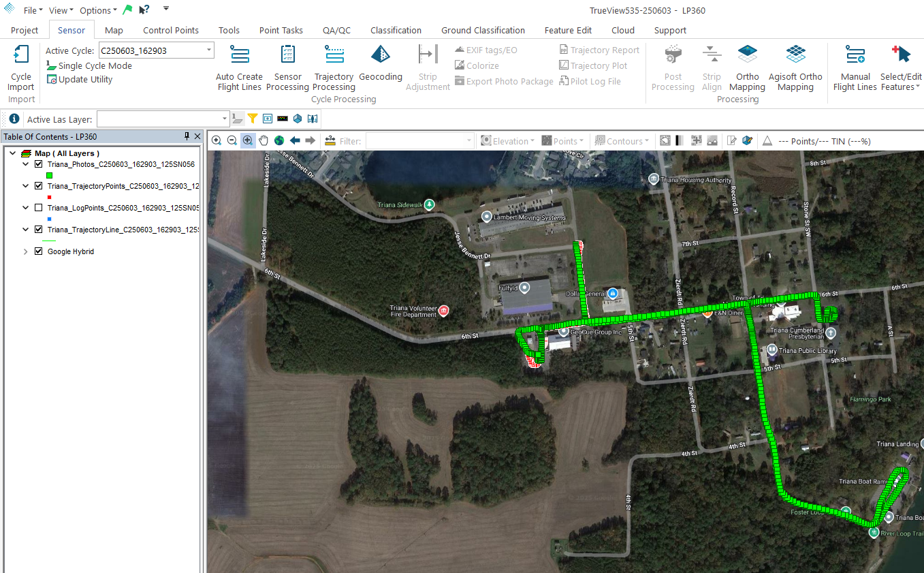Click the blue information icon

[x=14, y=119]
